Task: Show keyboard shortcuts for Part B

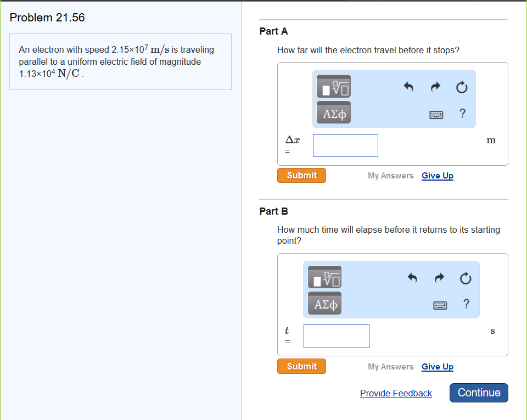Action: click(440, 305)
